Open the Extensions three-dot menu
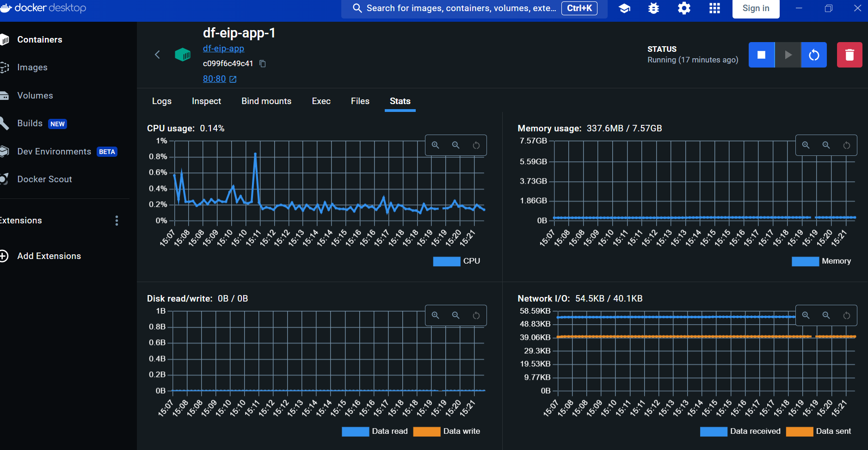Viewport: 868px width, 450px height. tap(117, 221)
